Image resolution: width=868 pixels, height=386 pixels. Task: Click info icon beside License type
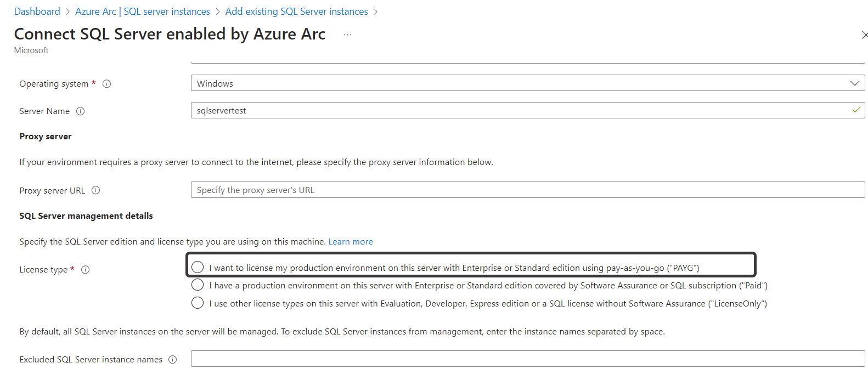point(86,270)
